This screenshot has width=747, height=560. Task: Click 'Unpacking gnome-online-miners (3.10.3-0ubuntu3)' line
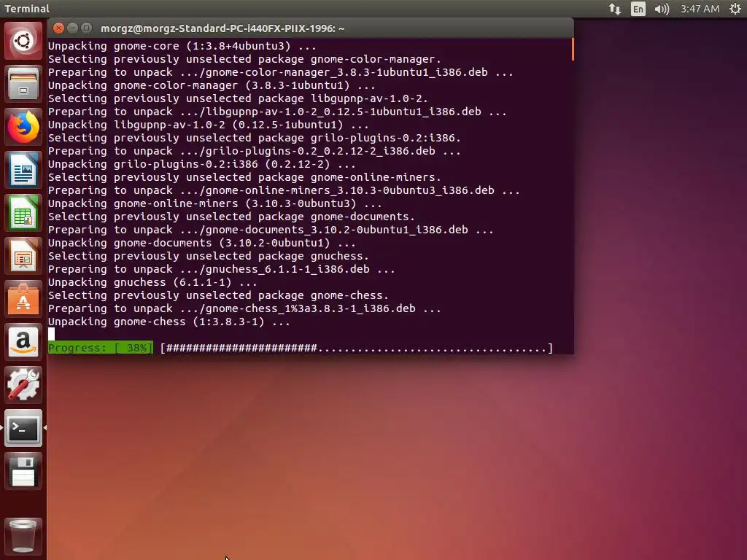coord(215,203)
